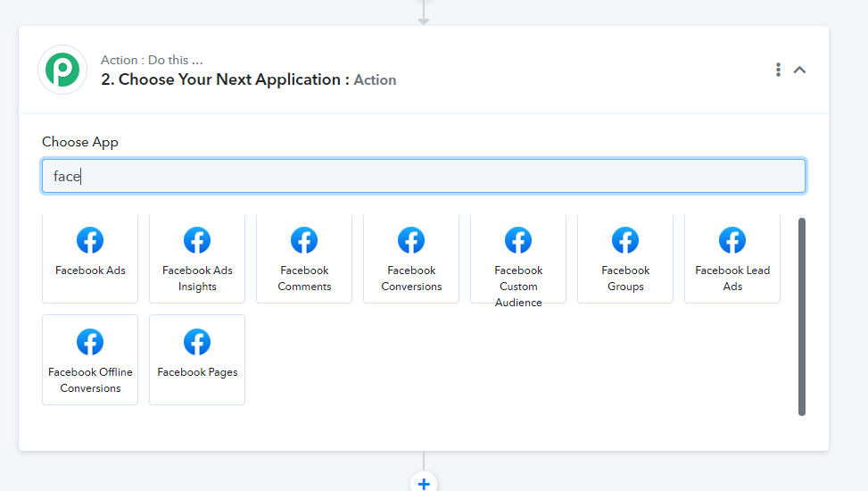Select the Facebook Lead Ads app

click(x=732, y=258)
